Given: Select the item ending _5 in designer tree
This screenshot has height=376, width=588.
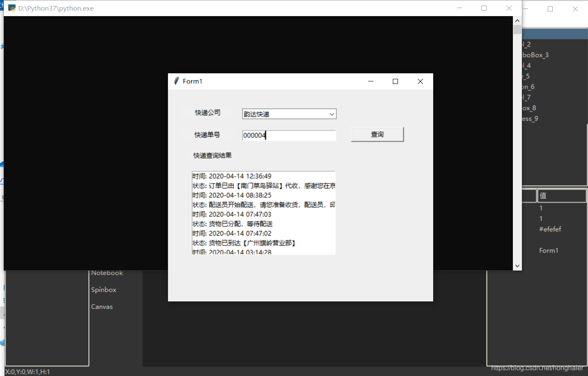Looking at the screenshot, I should click(x=526, y=76).
